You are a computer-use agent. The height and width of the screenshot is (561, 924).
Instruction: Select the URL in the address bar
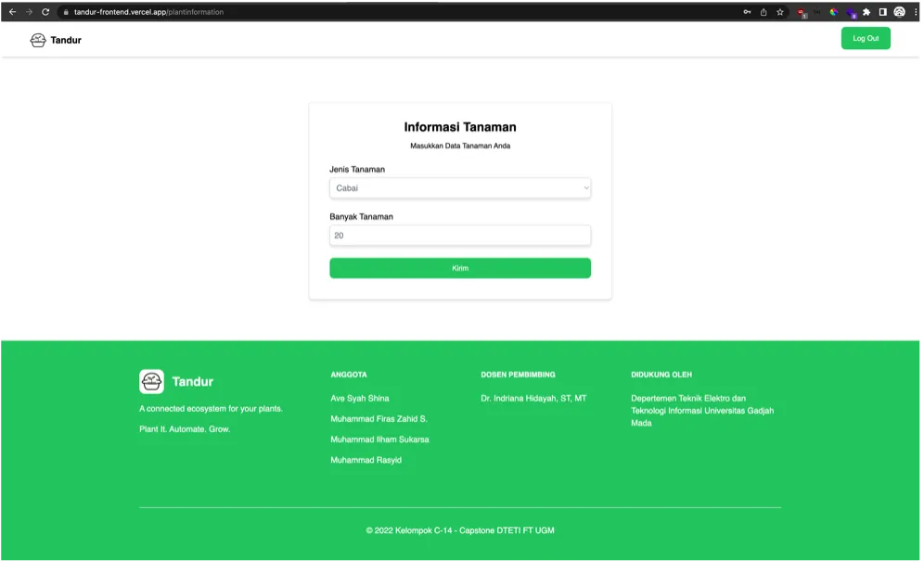pos(148,13)
